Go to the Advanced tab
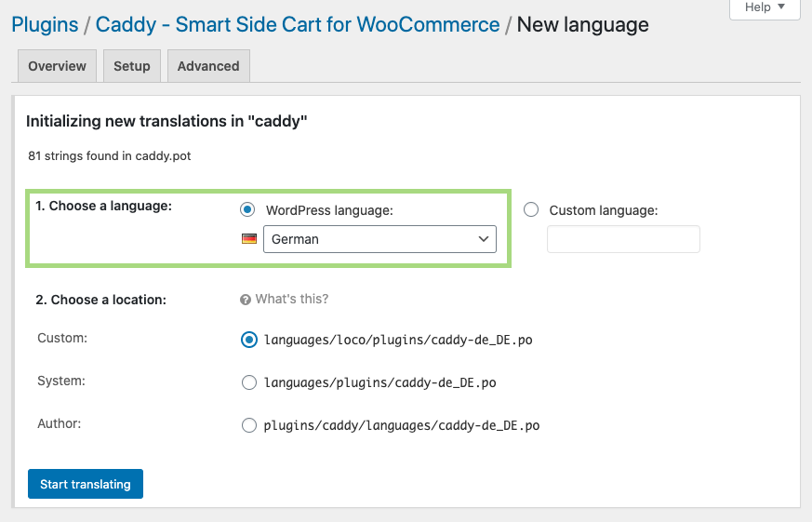 [x=208, y=66]
